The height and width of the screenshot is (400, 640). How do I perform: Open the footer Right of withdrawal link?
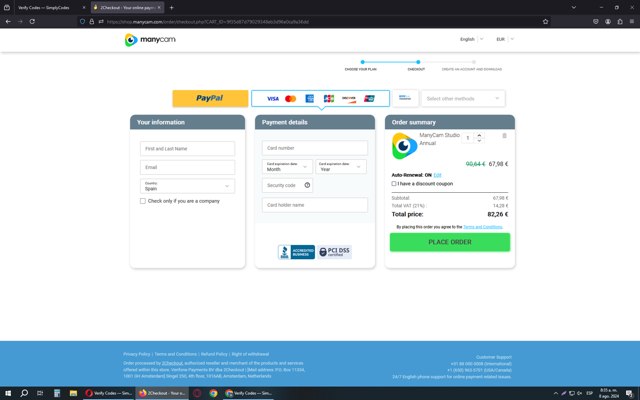coord(250,354)
